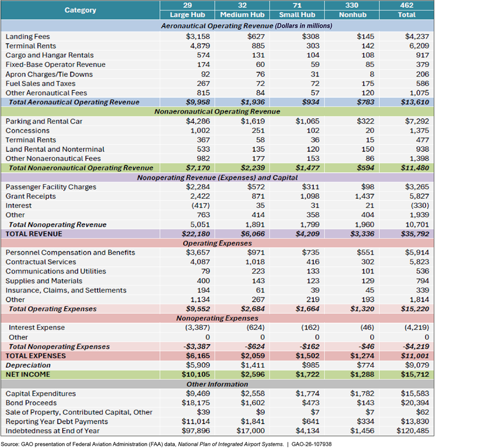Select the Depreciation row label
This screenshot has height=448, width=498.
click(28, 365)
